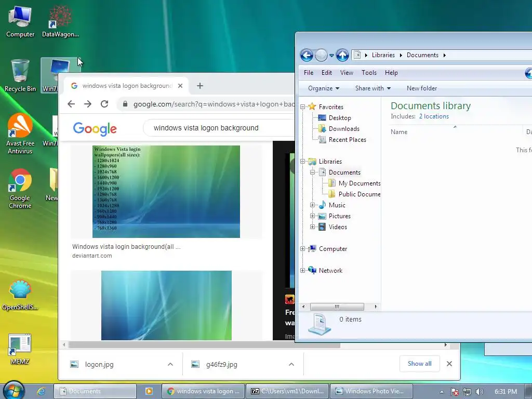Close the Chrome downloads bar
Viewport: 532px width, 399px height.
pos(449,364)
